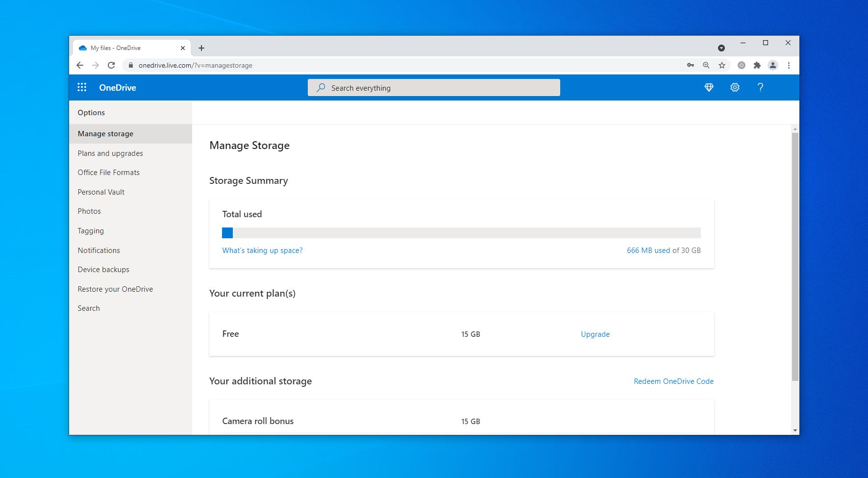Click the Total used label
This screenshot has height=478, width=868.
(242, 214)
